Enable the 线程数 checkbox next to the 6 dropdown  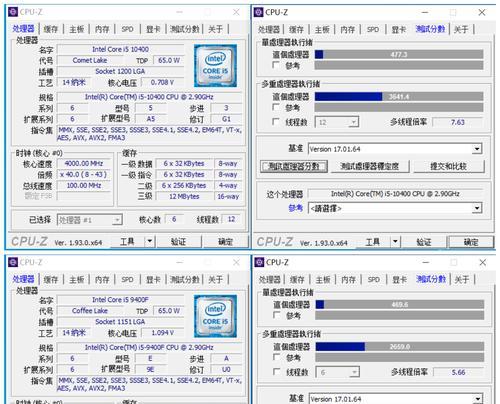pyautogui.click(x=277, y=372)
